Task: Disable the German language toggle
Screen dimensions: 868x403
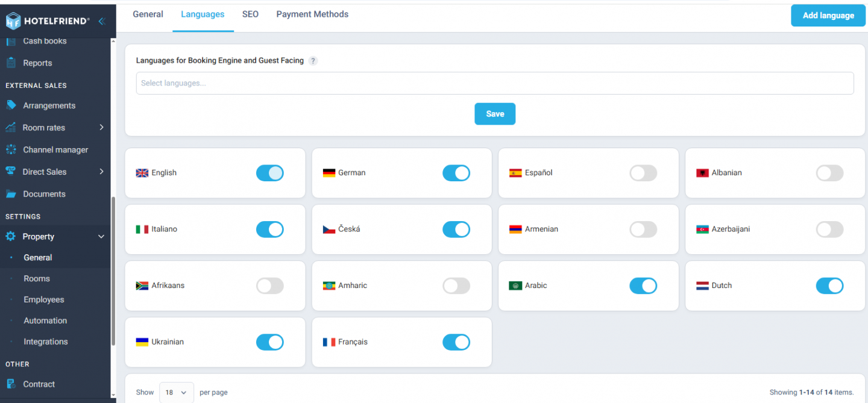Action: (x=456, y=173)
